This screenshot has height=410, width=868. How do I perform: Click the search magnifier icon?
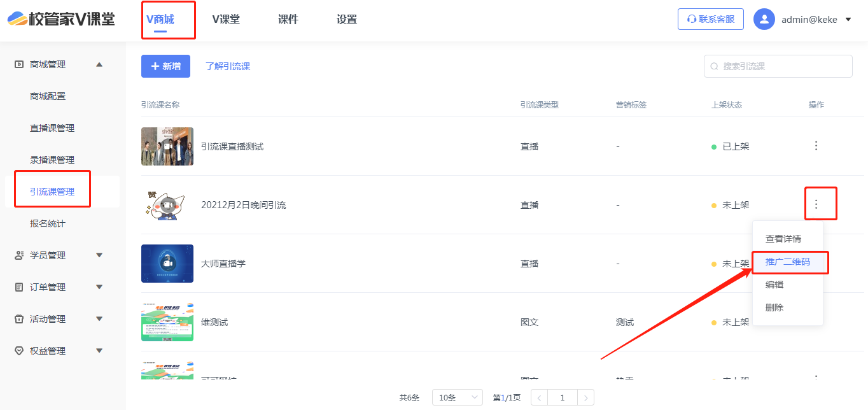[714, 66]
